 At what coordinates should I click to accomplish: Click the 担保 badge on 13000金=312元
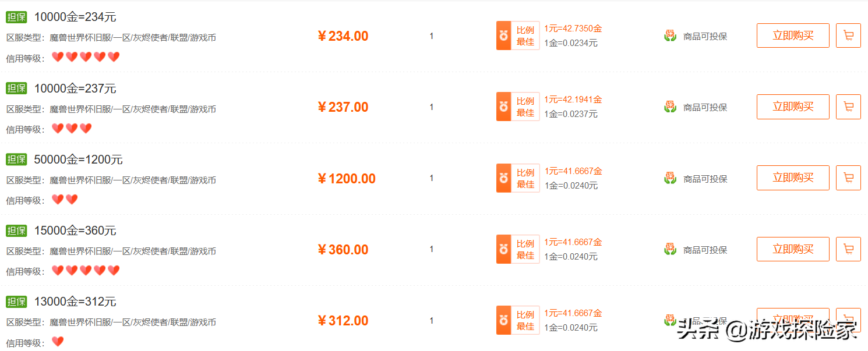coord(16,302)
